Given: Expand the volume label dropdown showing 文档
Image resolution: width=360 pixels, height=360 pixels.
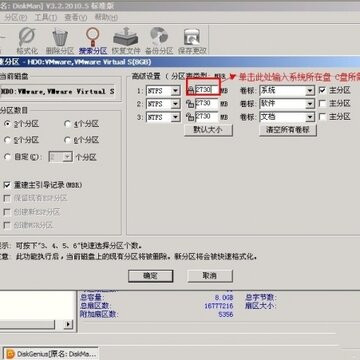Looking at the screenshot, I should point(310,117).
